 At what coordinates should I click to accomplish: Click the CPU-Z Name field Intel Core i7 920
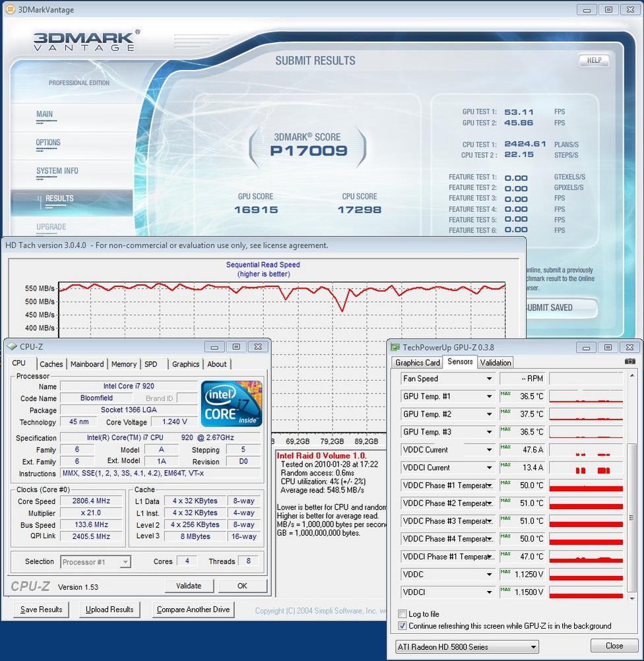(x=129, y=386)
